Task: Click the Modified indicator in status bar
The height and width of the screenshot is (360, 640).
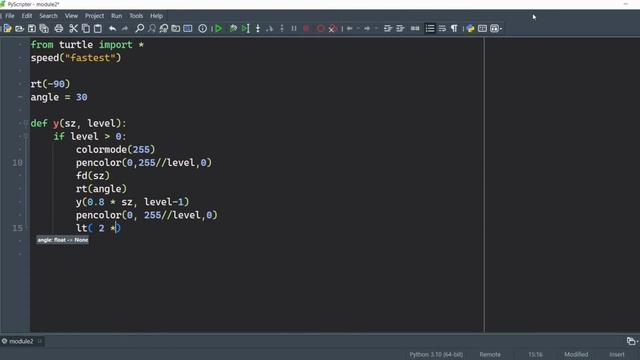Action: [576, 354]
